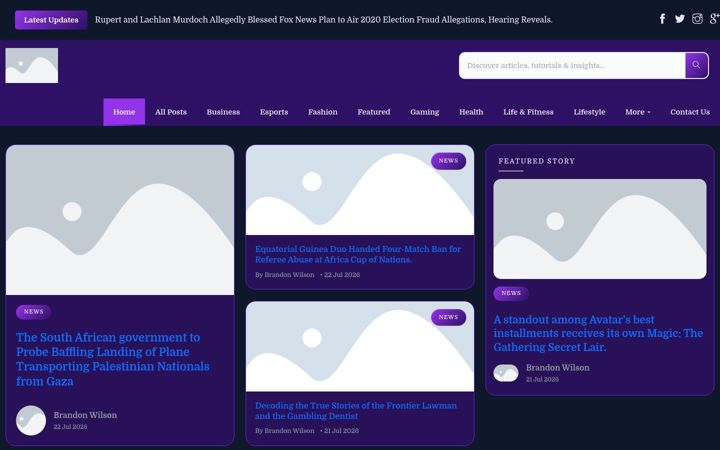
Task: Open Equatorial Guinea Duo four-match ban article
Action: pos(358,254)
